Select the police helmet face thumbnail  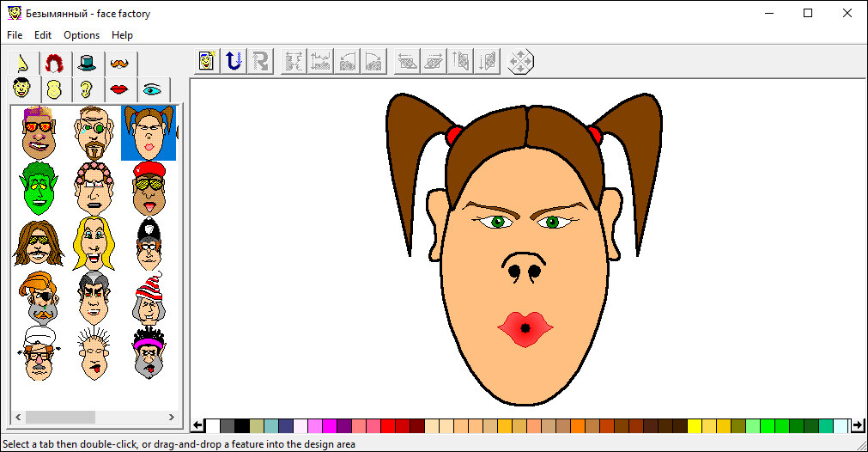click(x=149, y=243)
